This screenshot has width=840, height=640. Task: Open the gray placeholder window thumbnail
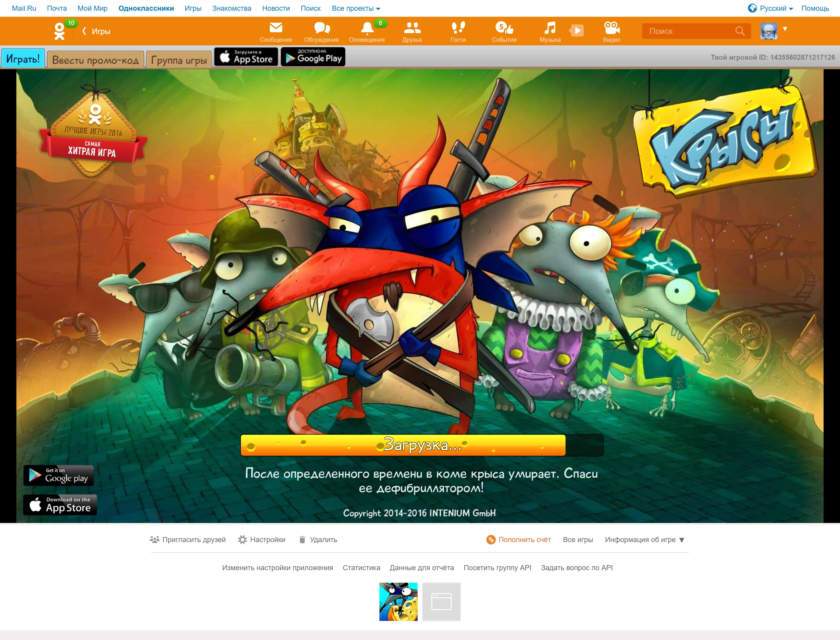[x=441, y=601]
